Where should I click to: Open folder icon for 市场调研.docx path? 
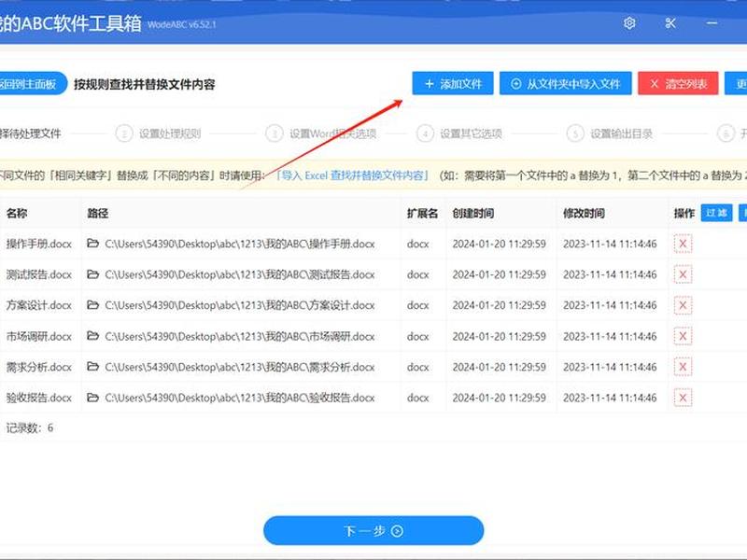(92, 336)
